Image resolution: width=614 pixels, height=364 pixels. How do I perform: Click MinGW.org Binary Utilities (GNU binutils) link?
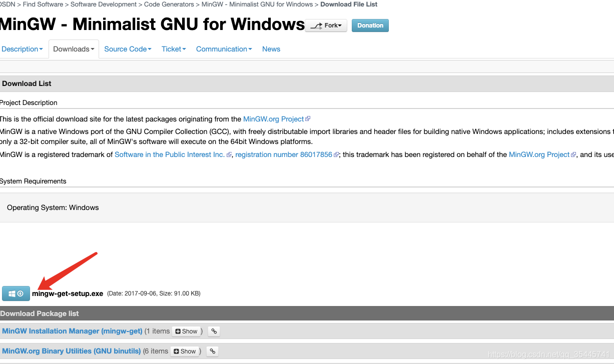[71, 351]
